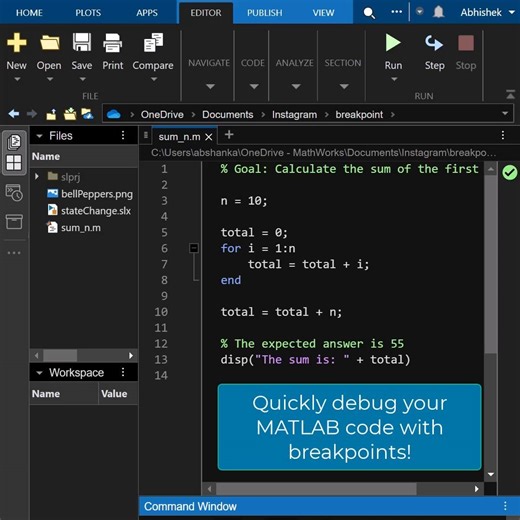Select stateChange.slx in the Files panel
This screenshot has width=520, height=520.
[89, 210]
